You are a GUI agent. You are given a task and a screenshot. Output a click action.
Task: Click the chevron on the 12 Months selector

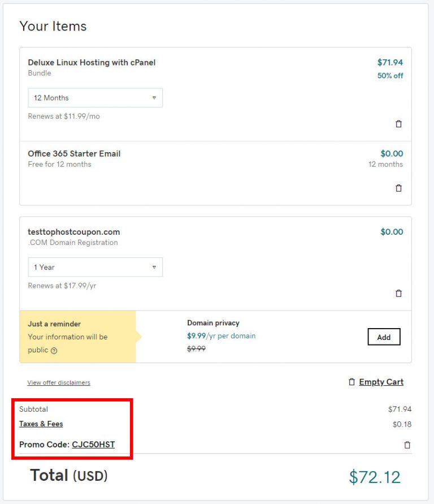point(155,97)
